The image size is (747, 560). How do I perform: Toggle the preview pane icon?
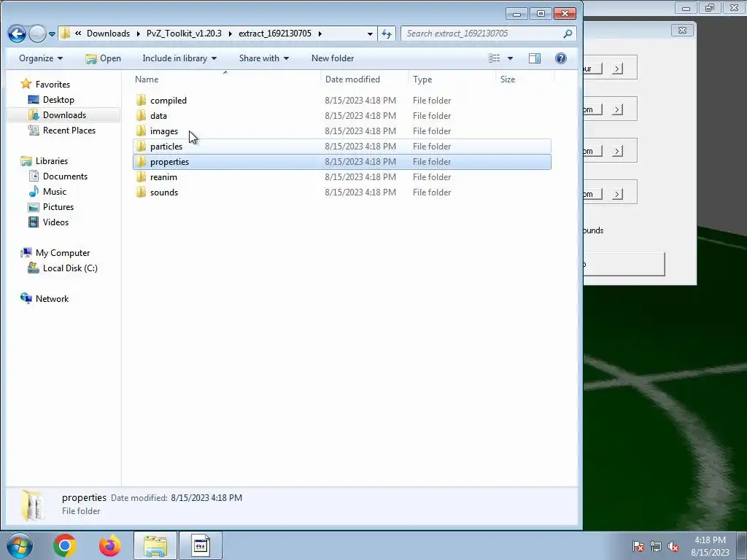click(535, 58)
